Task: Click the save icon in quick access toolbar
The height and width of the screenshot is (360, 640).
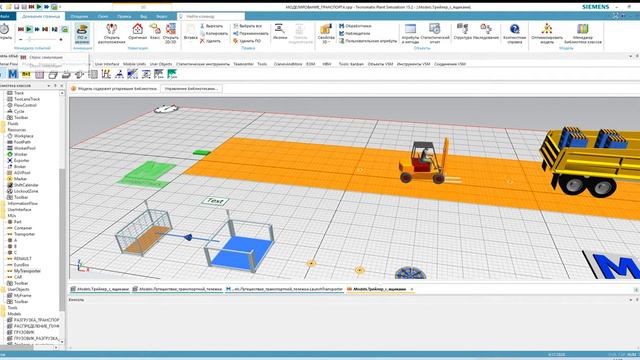Action: click(x=16, y=7)
